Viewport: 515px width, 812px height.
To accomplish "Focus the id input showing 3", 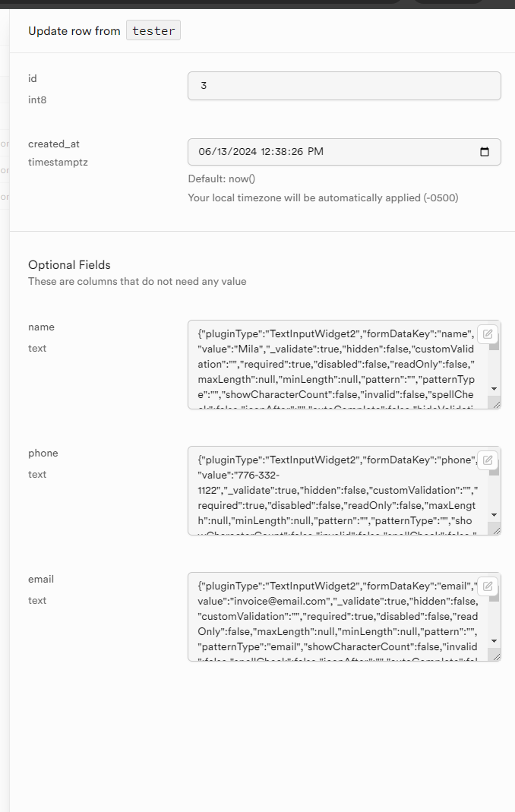I will click(344, 86).
